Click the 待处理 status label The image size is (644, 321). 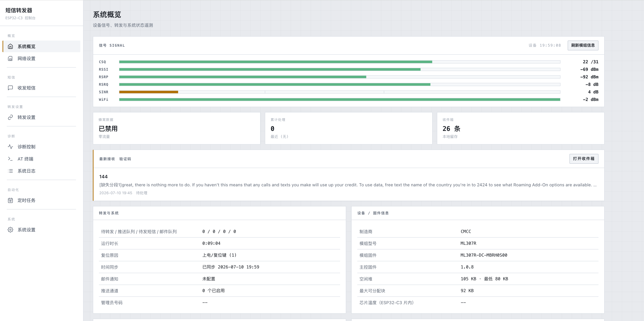142,193
